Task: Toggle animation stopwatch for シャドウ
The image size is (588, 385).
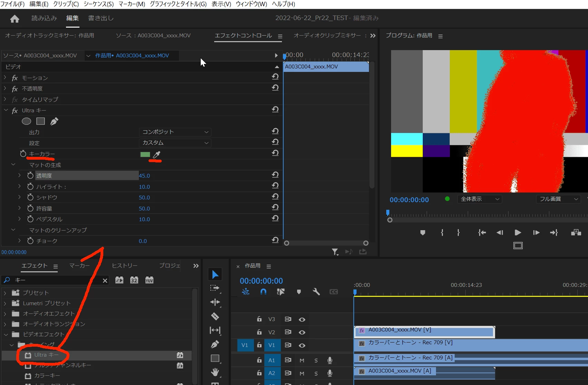Action: [x=30, y=197]
